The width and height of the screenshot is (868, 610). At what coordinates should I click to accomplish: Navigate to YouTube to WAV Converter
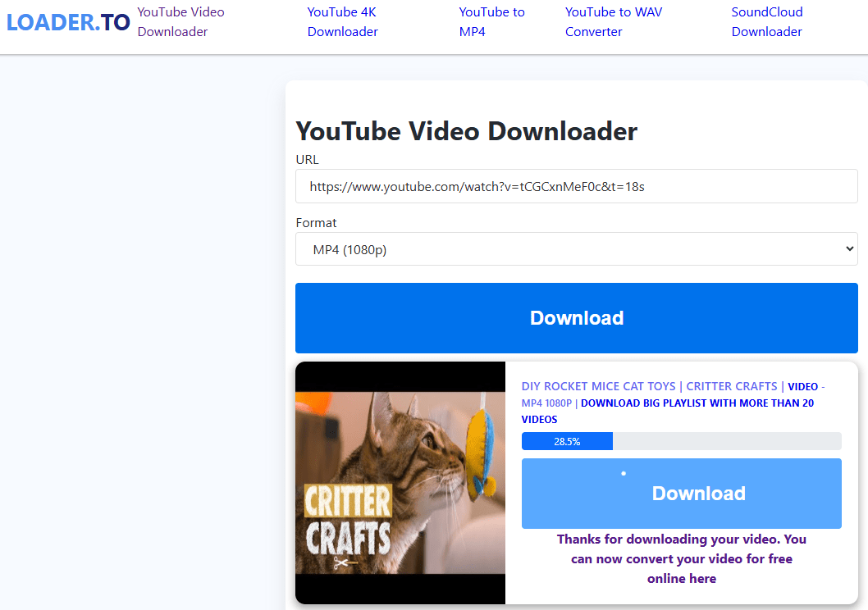[x=613, y=22]
